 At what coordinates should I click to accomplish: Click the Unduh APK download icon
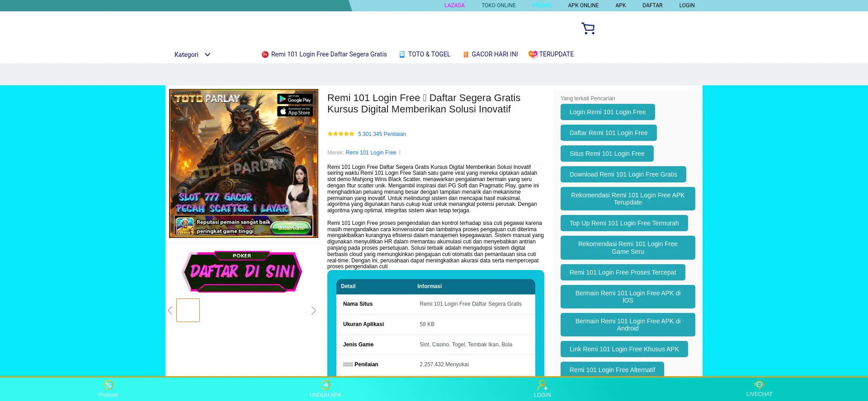(x=325, y=385)
